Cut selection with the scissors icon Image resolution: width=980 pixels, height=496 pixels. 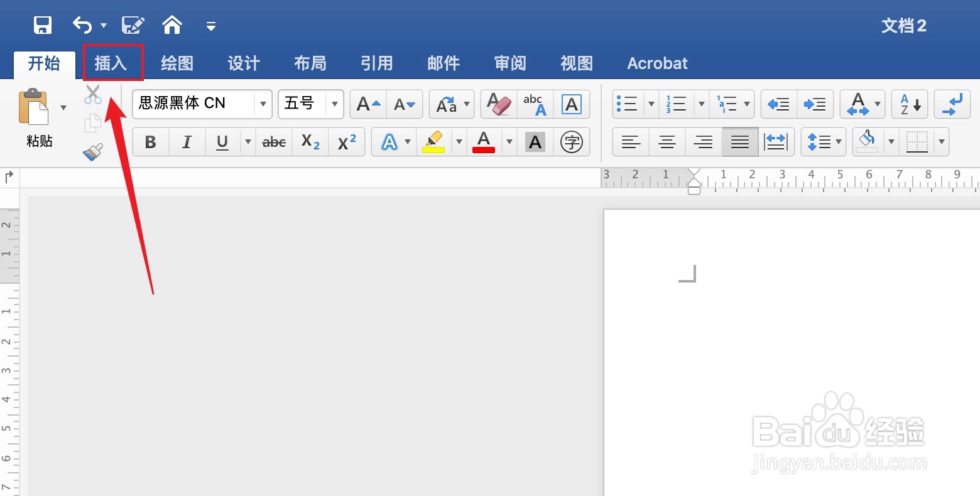tap(93, 95)
